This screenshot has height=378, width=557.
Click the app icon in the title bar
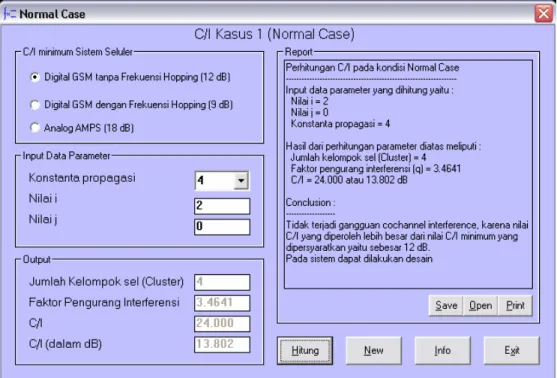click(x=10, y=14)
